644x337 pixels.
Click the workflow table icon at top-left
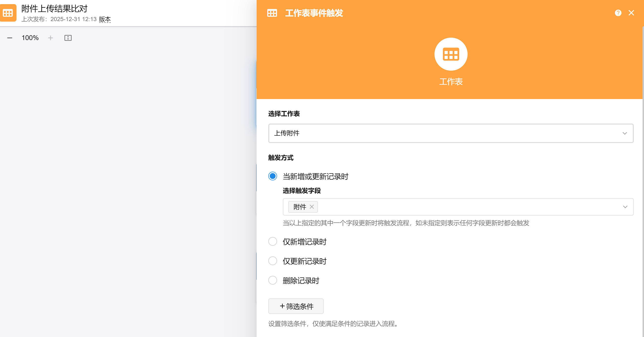pyautogui.click(x=8, y=13)
